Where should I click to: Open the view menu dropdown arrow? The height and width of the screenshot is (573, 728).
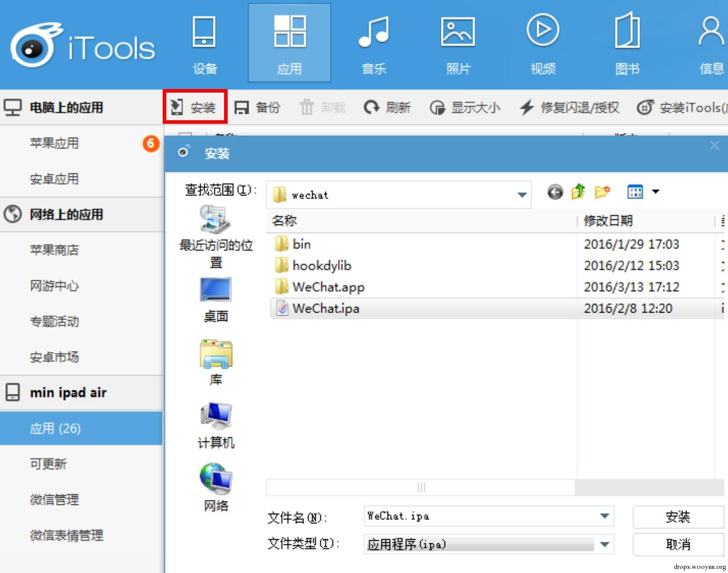[x=655, y=192]
